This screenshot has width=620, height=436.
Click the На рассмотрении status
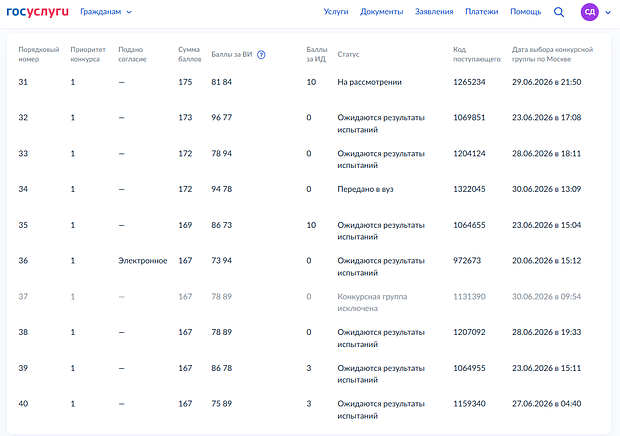pyautogui.click(x=369, y=82)
